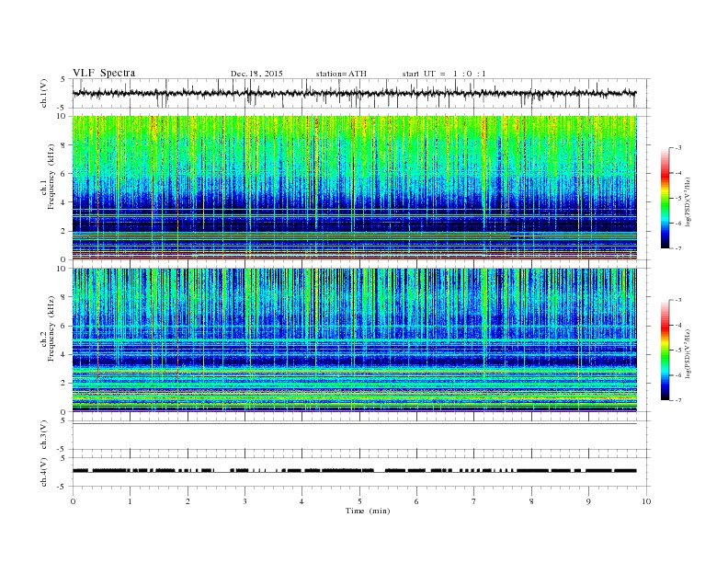Click inside the ch.2 spectrogram plot

pyautogui.click(x=355, y=339)
